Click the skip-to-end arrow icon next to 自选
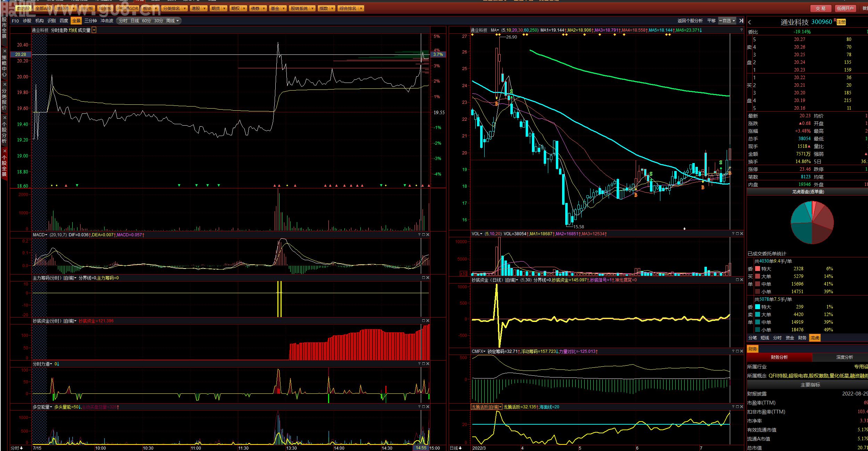This screenshot has height=451, width=868. coord(741,21)
